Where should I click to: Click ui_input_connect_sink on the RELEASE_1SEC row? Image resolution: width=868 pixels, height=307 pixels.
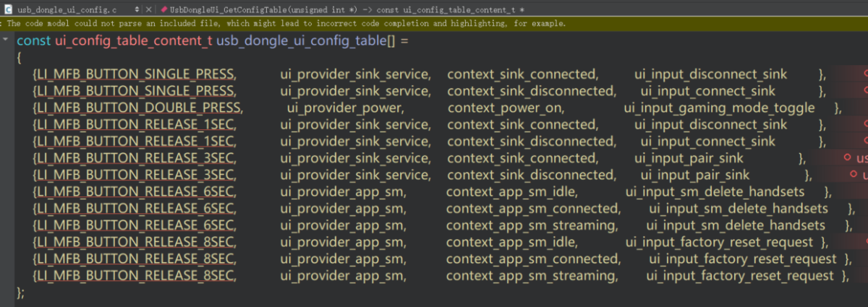(707, 142)
